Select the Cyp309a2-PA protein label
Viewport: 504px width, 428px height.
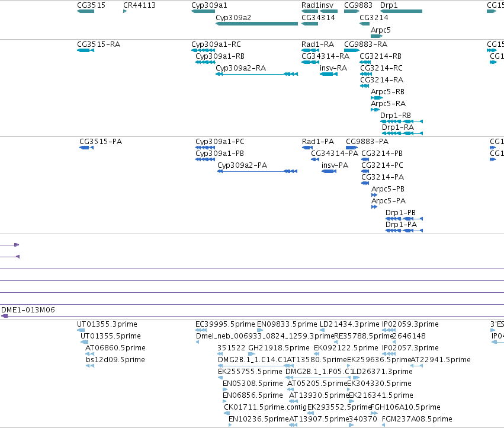(x=242, y=165)
